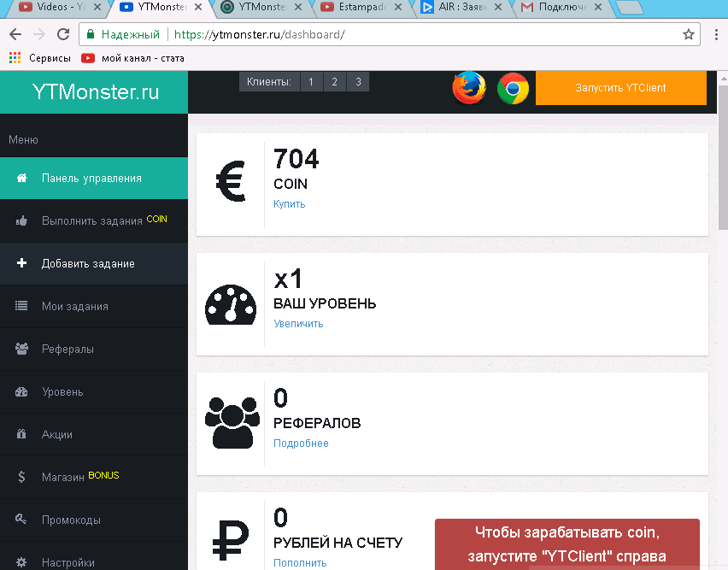Open Мои задания menu item
This screenshot has height=570, width=728.
94,306
